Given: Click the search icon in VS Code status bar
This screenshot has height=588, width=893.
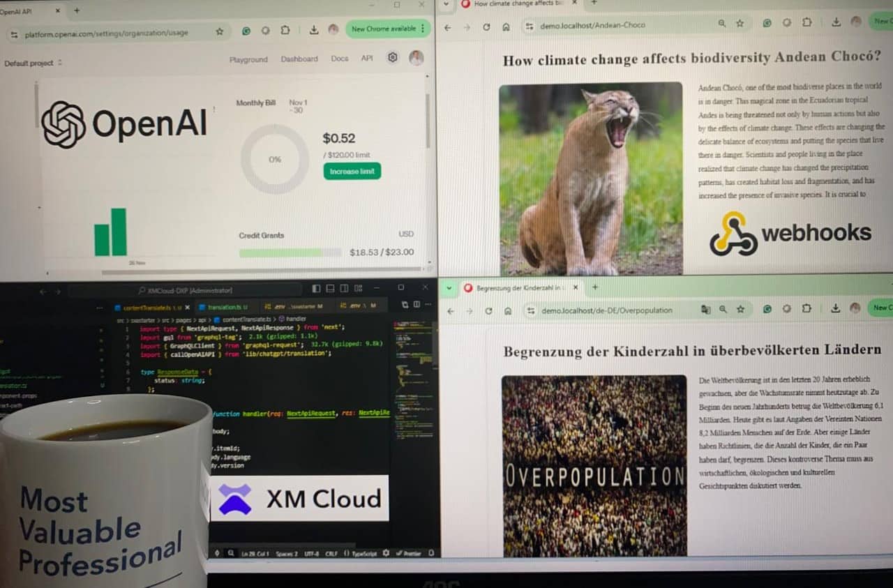Looking at the screenshot, I should pyautogui.click(x=231, y=553).
